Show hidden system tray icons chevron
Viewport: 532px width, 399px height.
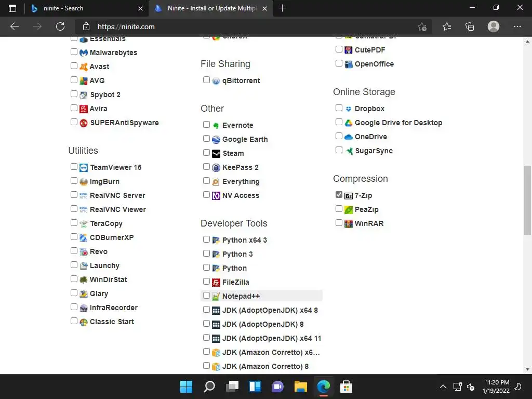[443, 387]
